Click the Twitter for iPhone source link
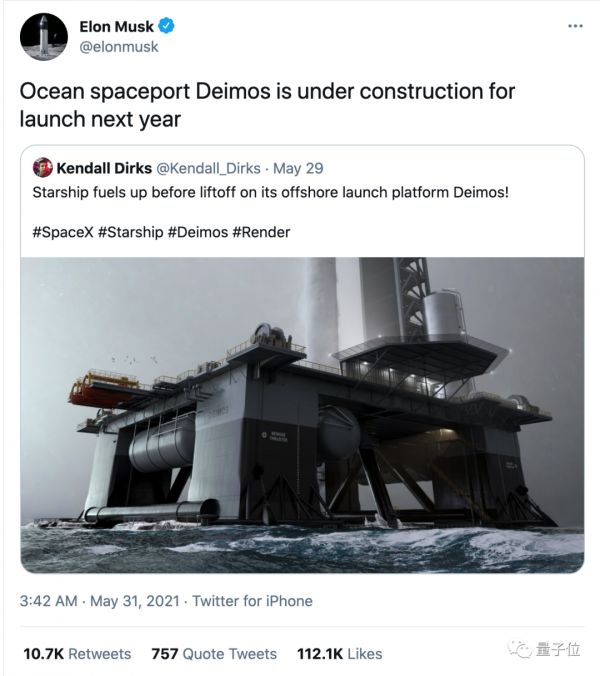 pyautogui.click(x=252, y=601)
